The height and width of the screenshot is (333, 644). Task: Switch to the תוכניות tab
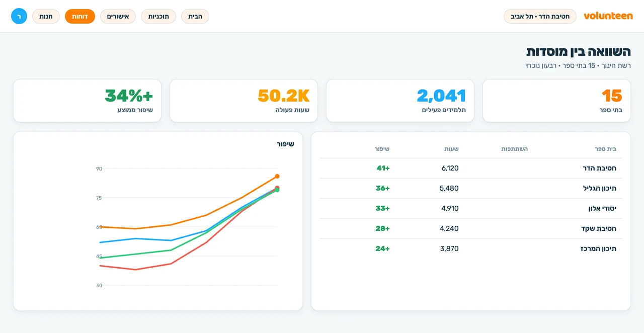pyautogui.click(x=158, y=16)
